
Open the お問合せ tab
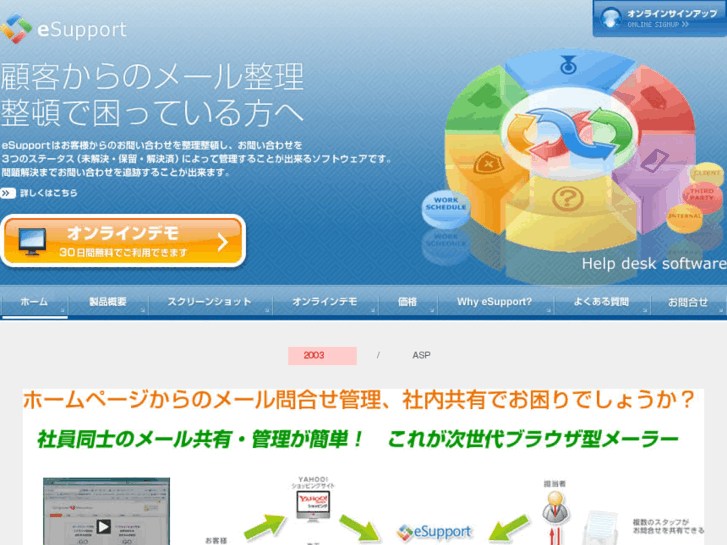pyautogui.click(x=688, y=302)
